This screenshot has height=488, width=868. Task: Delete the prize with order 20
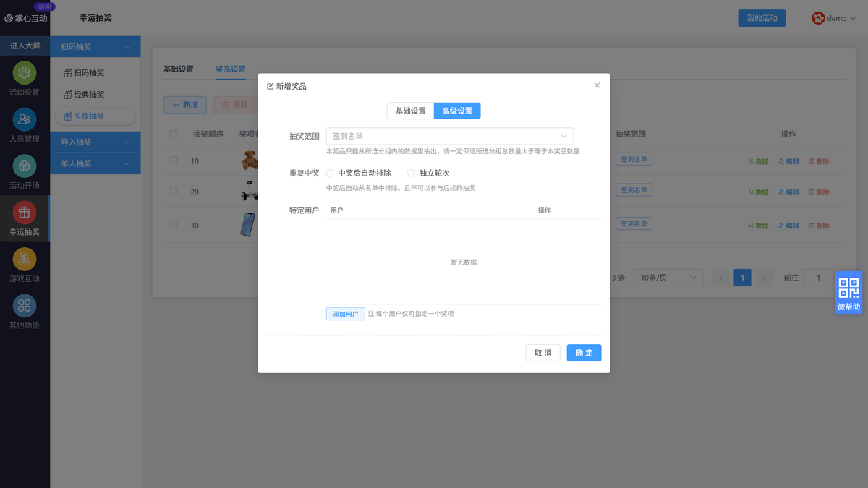819,192
